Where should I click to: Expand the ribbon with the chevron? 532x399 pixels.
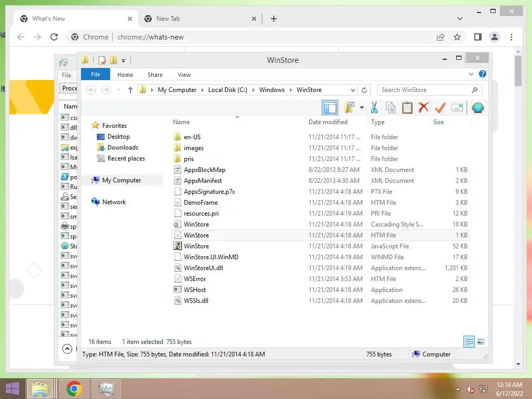[x=471, y=74]
